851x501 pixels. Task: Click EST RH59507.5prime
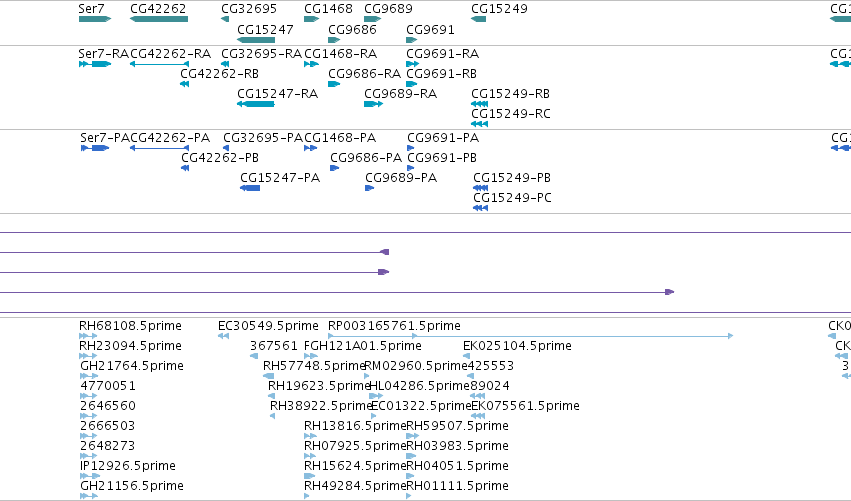pos(458,426)
